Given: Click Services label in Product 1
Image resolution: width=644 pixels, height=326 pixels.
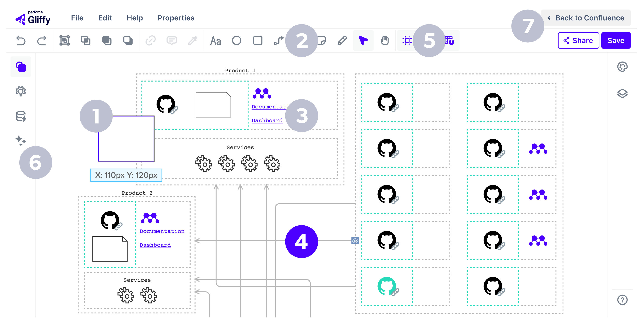Looking at the screenshot, I should 240,147.
